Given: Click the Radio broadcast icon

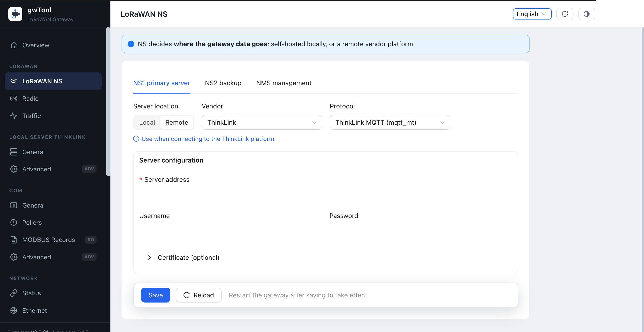Looking at the screenshot, I should [x=14, y=98].
